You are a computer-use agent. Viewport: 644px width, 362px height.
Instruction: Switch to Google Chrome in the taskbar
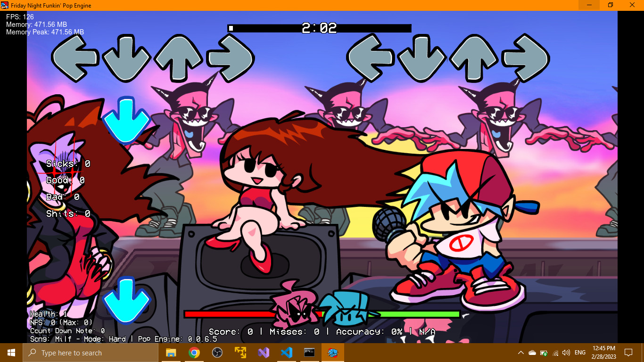(194, 353)
